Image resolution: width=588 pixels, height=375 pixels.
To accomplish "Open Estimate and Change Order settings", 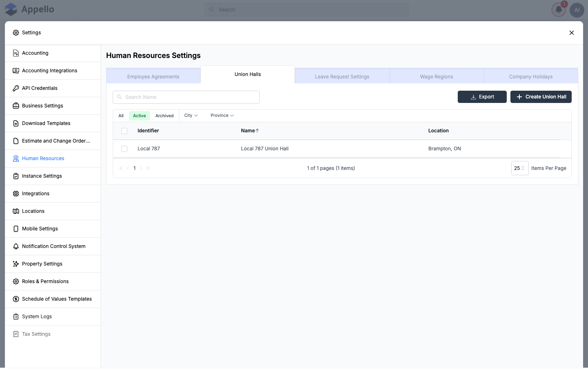I will [53, 141].
